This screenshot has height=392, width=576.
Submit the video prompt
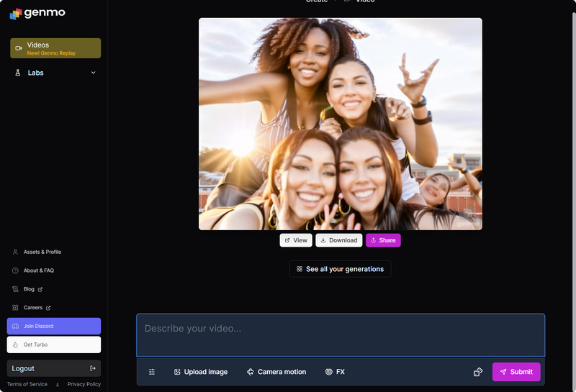click(516, 372)
